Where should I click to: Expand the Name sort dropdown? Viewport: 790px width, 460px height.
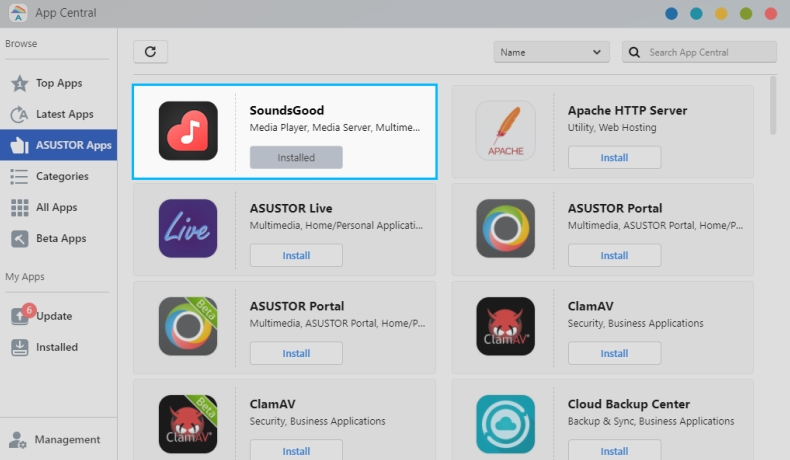click(x=551, y=52)
